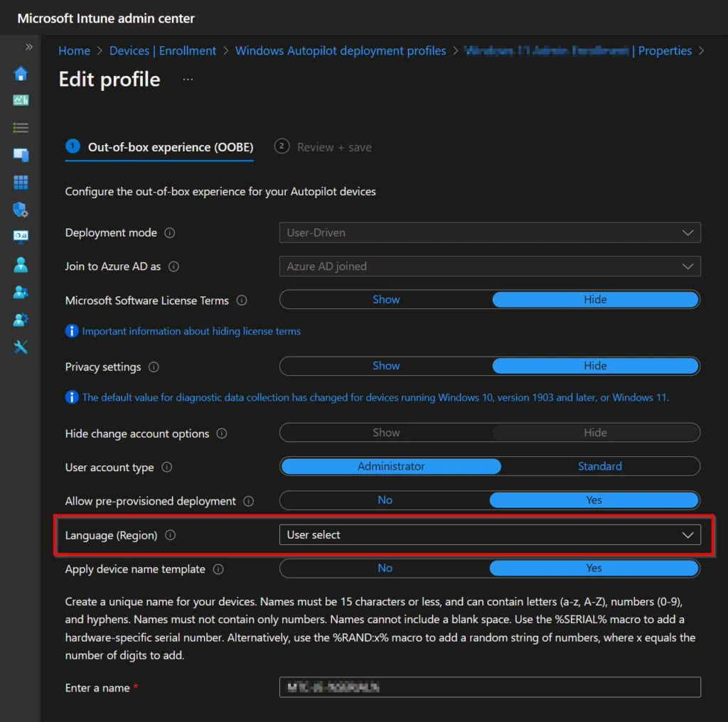Open Users icon in sidebar
This screenshot has height=722, width=728.
point(21,264)
